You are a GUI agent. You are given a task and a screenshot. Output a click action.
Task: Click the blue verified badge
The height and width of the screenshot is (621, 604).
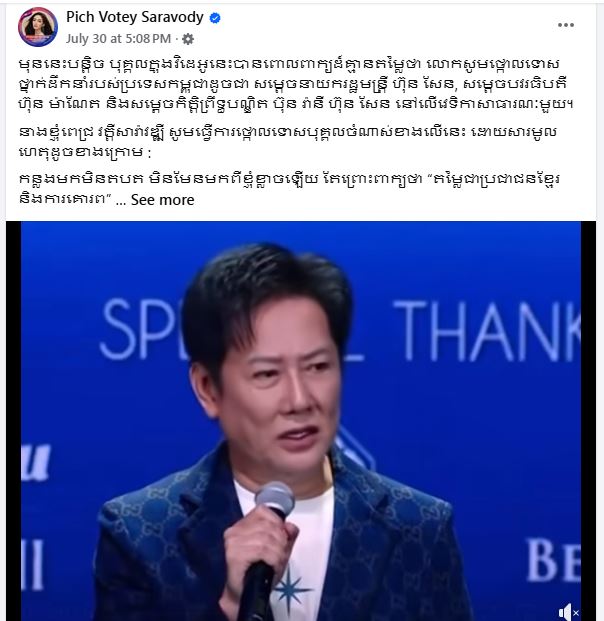[215, 18]
